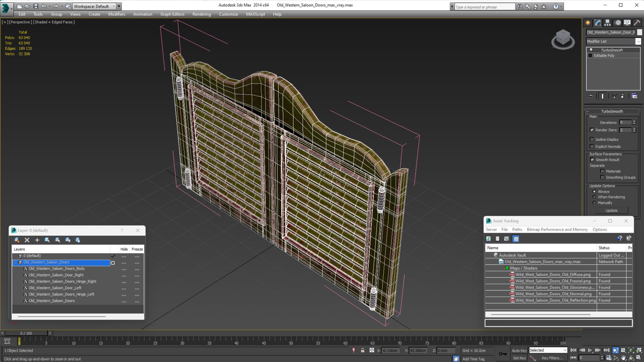Click the keyword search input field
The height and width of the screenshot is (362, 644).
pos(484,7)
